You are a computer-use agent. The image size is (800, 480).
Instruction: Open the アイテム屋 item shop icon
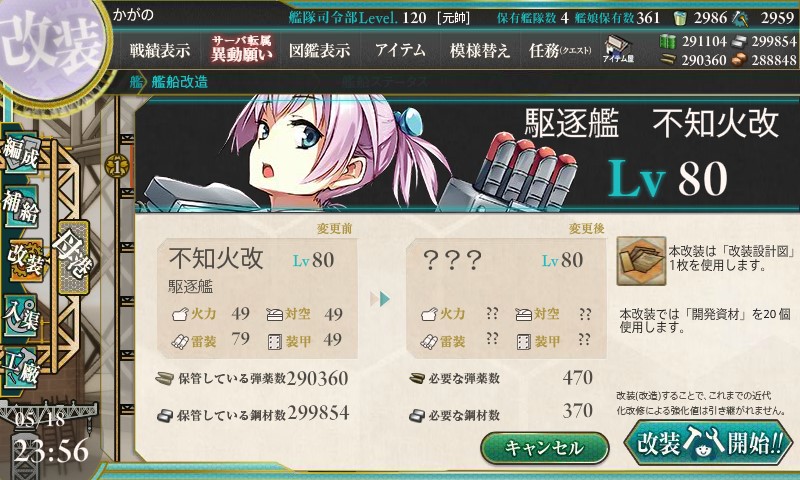[x=618, y=49]
